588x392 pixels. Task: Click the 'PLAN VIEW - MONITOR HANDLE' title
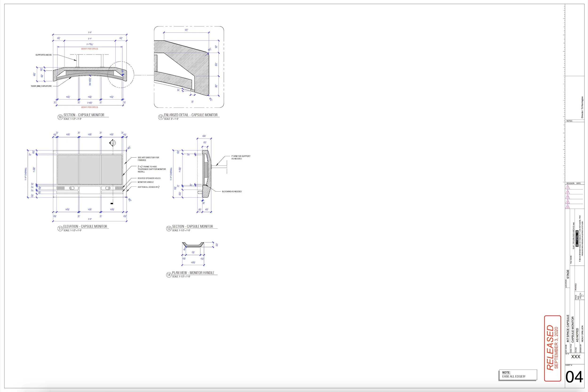193,273
